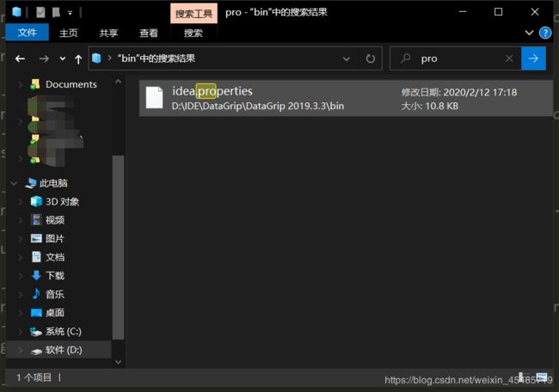This screenshot has height=392, width=559.
Task: Click the 1 个项目 status text
Action: point(34,377)
